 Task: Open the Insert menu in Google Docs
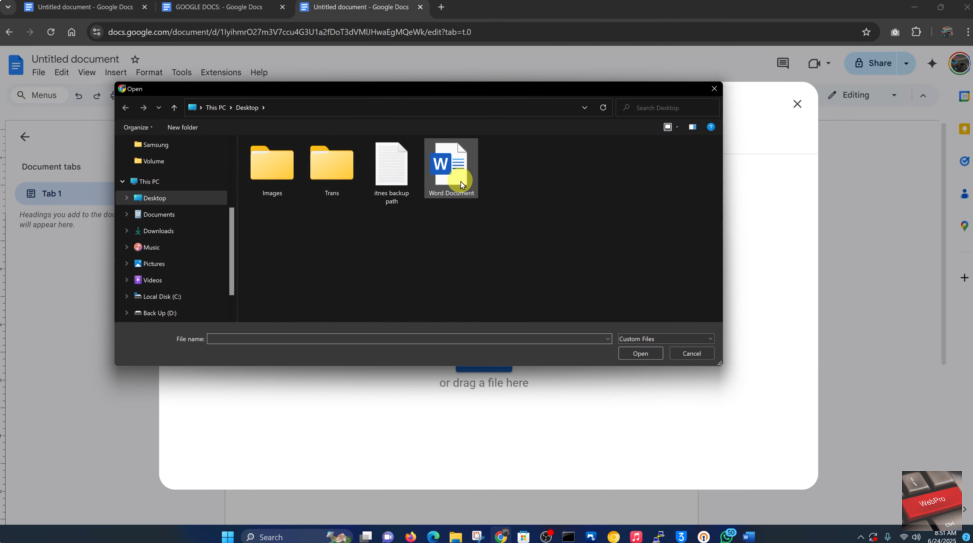tap(115, 73)
